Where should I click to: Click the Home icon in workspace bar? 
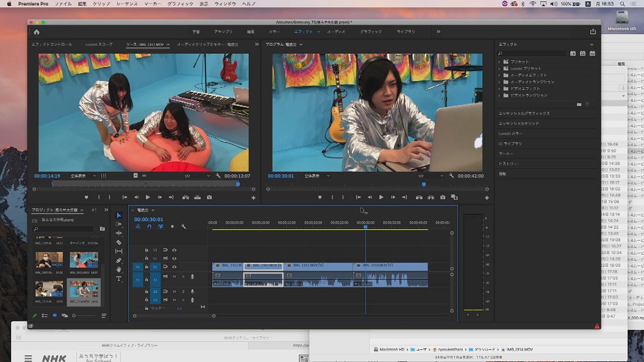37,32
